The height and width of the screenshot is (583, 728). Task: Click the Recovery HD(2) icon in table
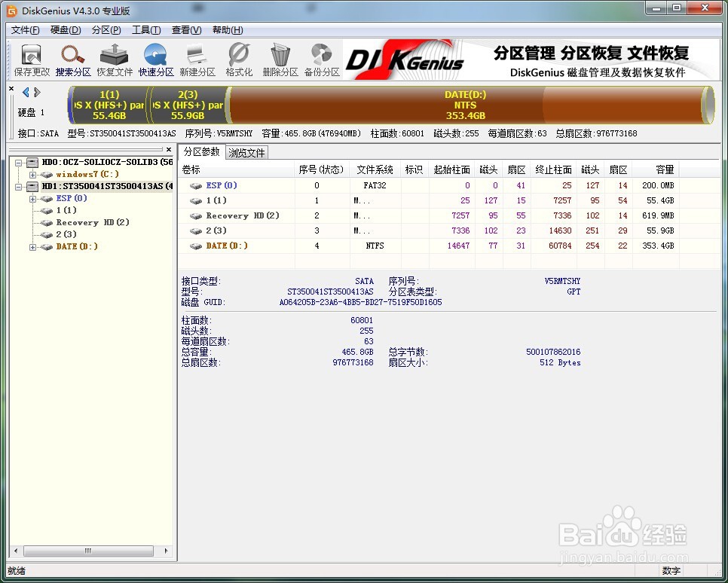[196, 216]
